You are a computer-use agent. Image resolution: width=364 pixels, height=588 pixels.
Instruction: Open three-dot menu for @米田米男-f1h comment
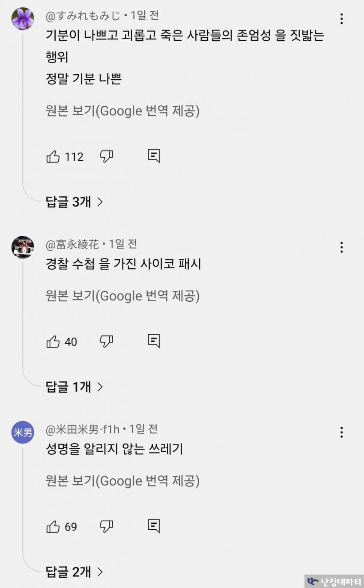click(x=341, y=432)
